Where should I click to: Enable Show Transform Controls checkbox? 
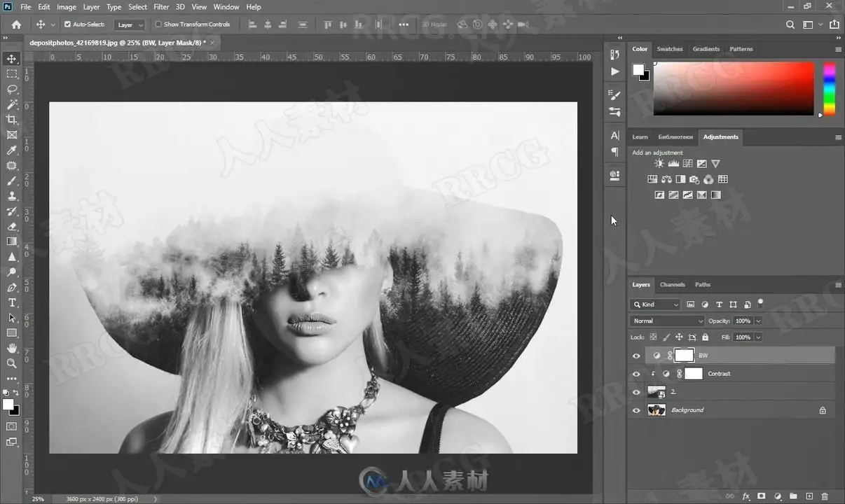click(x=158, y=24)
